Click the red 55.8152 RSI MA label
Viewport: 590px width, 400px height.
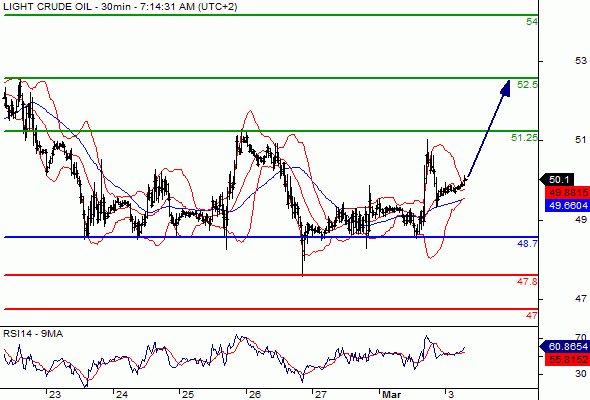[567, 359]
